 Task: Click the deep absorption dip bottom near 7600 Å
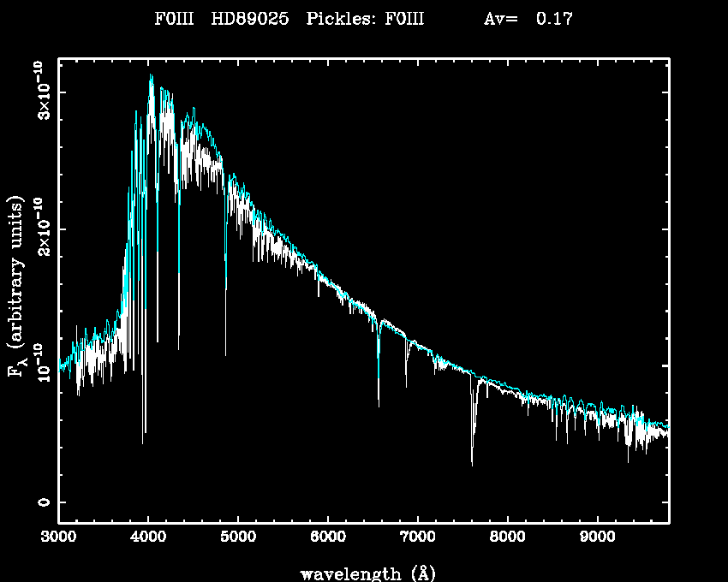pyautogui.click(x=472, y=465)
